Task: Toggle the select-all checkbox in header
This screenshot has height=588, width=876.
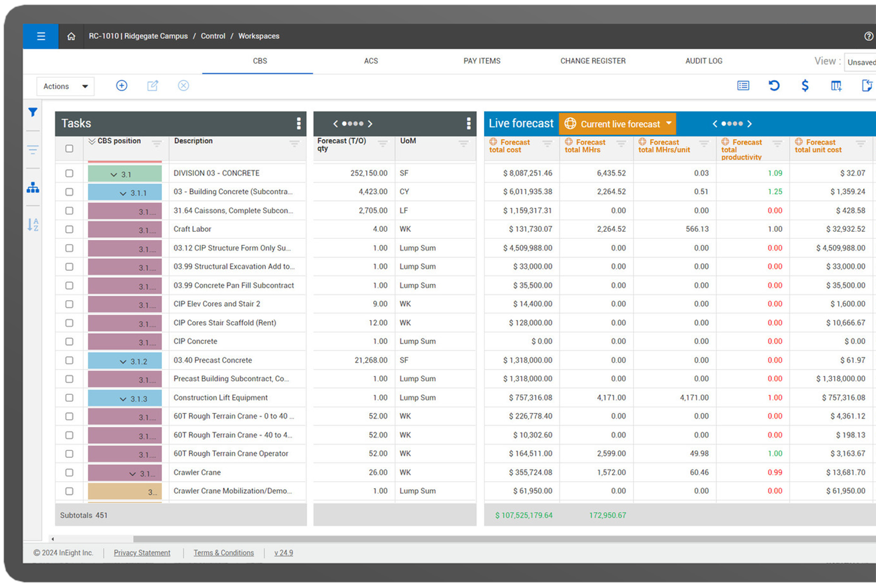Action: (x=69, y=148)
